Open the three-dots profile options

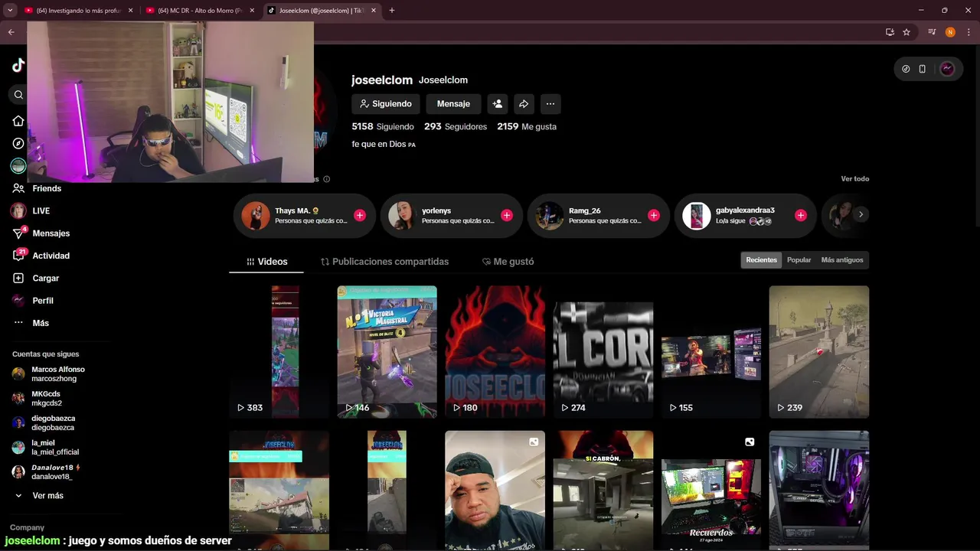pyautogui.click(x=550, y=104)
